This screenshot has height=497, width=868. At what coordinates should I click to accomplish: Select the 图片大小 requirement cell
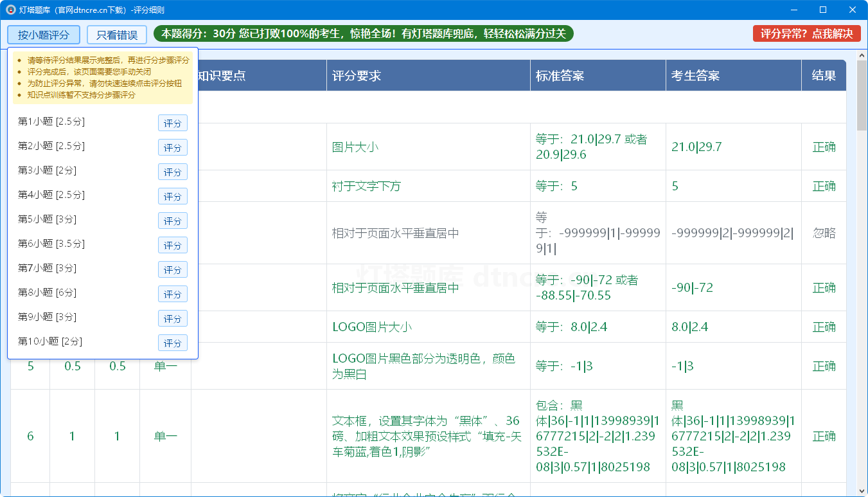tap(429, 147)
